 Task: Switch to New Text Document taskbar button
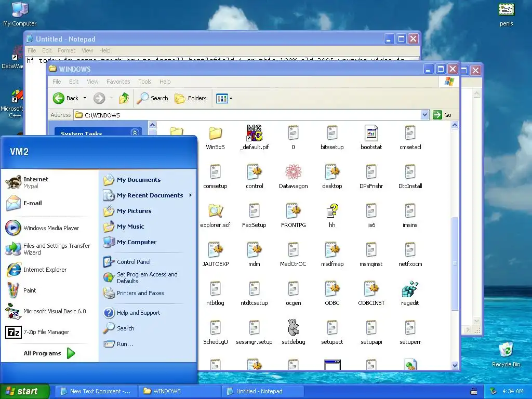[96, 391]
